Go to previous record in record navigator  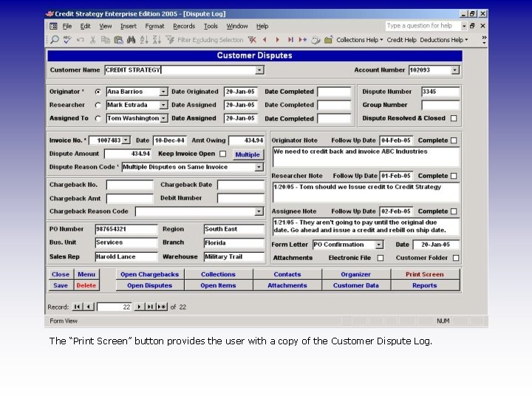coord(89,307)
